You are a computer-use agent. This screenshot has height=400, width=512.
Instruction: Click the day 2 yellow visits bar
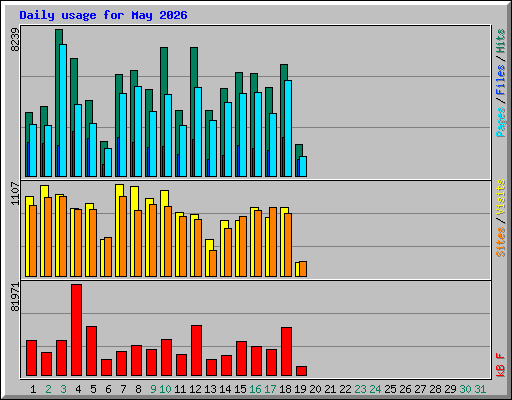coord(43,231)
